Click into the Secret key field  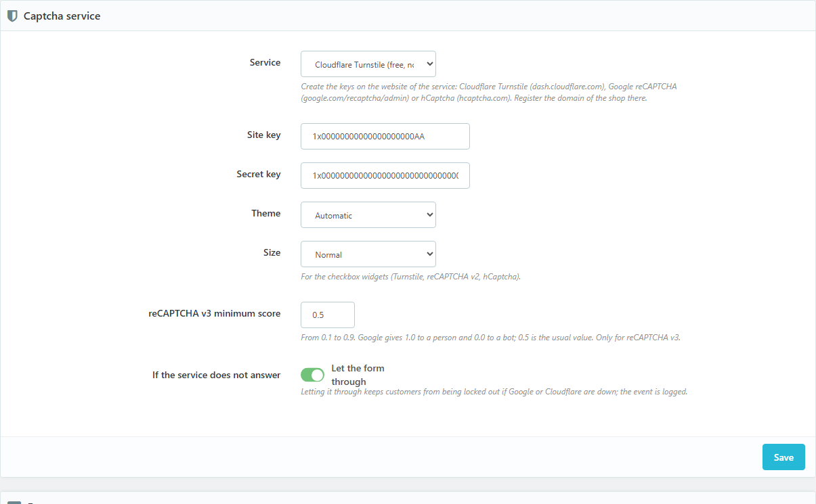coord(385,175)
